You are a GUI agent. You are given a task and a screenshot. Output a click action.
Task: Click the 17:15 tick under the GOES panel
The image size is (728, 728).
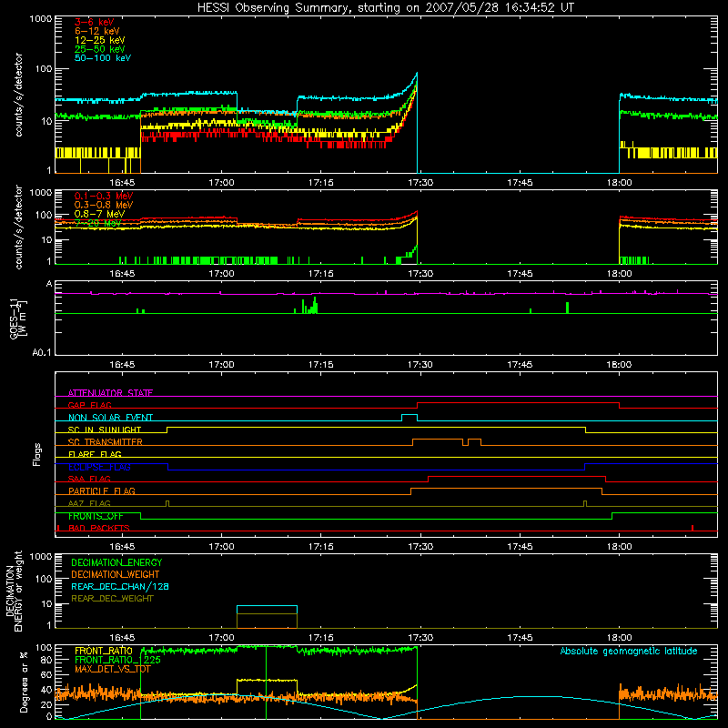tap(321, 365)
